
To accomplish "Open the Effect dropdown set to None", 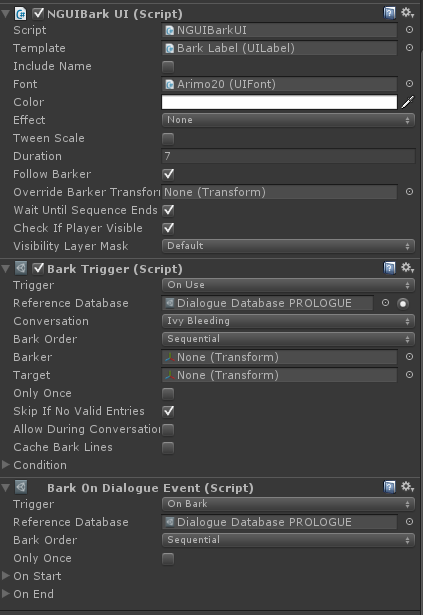I will coord(288,120).
